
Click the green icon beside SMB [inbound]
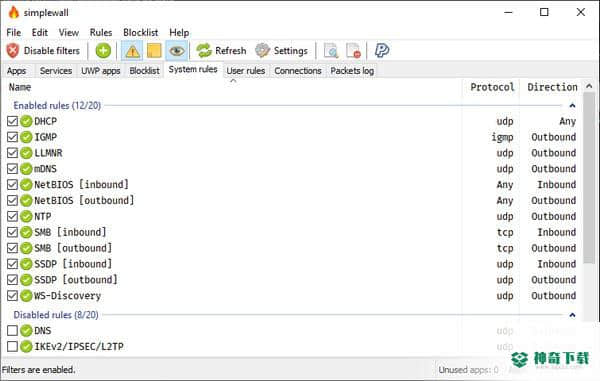click(26, 232)
